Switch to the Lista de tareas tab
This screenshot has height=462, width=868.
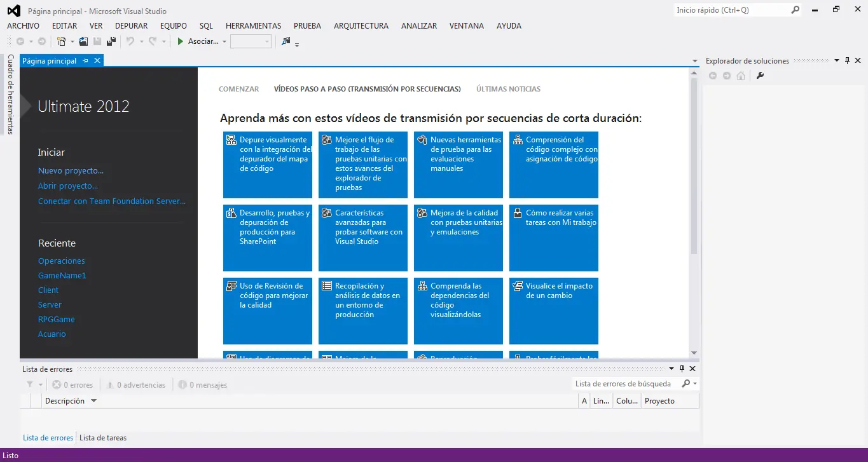pos(103,438)
